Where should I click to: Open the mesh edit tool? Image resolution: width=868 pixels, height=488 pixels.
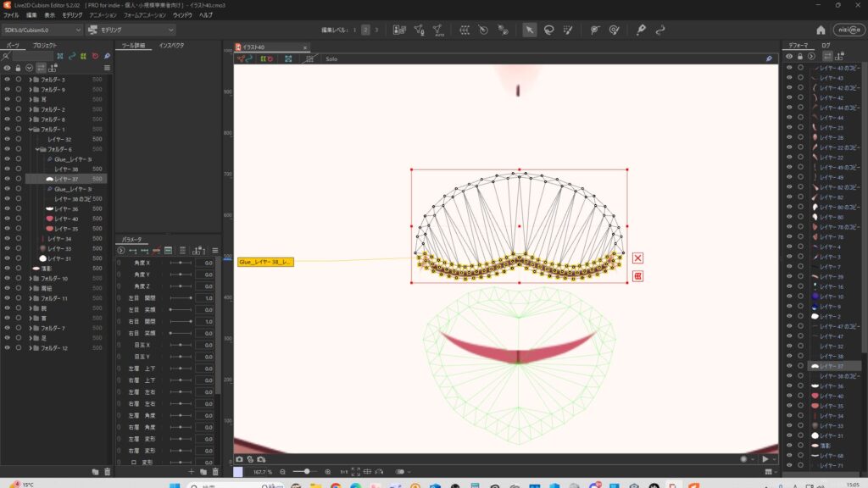(x=419, y=30)
